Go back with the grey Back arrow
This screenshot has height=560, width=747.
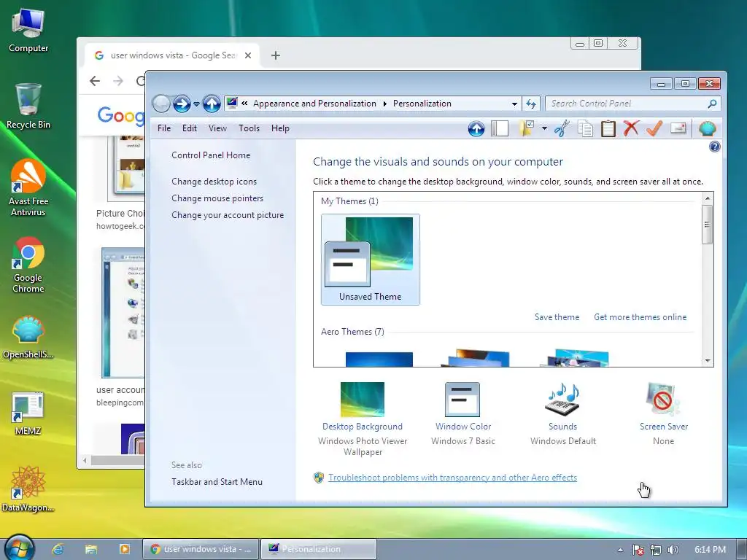161,104
